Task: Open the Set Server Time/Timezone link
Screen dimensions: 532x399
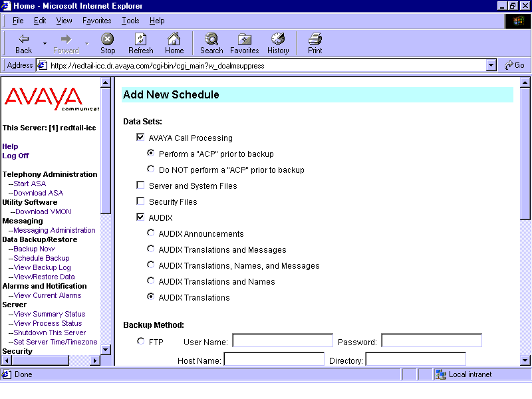Action: (55, 342)
